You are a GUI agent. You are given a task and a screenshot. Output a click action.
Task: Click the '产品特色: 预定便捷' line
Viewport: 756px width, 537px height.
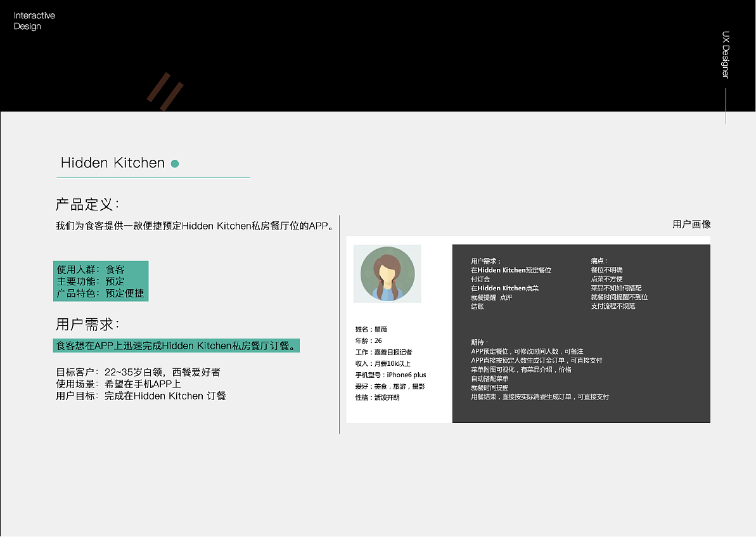[100, 294]
